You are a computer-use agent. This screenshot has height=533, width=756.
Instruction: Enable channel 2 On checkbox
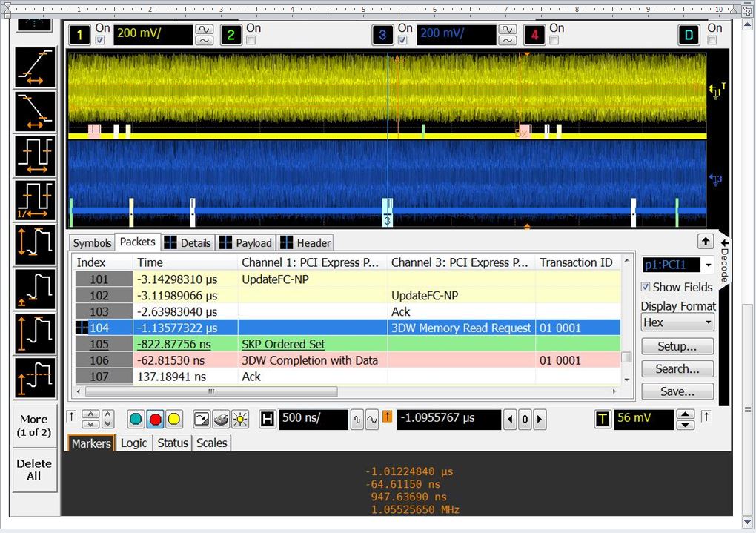(251, 40)
